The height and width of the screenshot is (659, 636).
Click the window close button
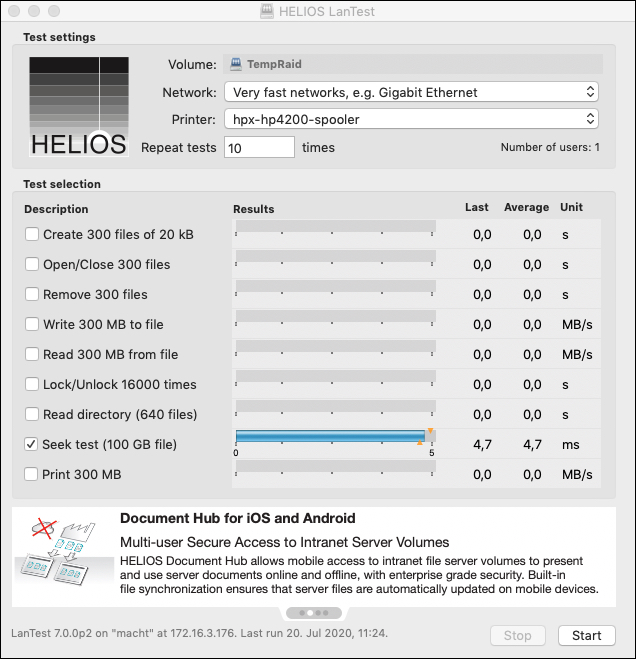(x=14, y=11)
